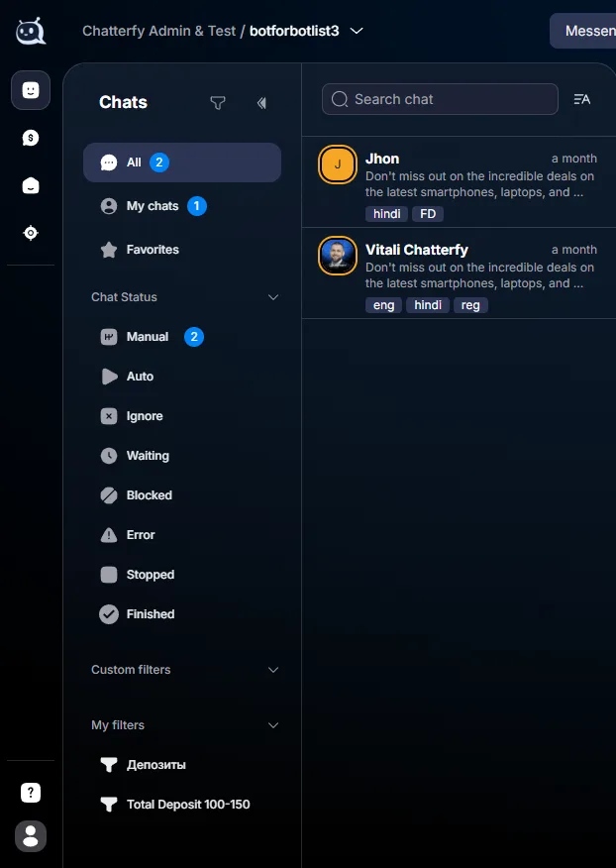Apply the Депозиты saved filter
The image size is (616, 868).
coord(182,765)
